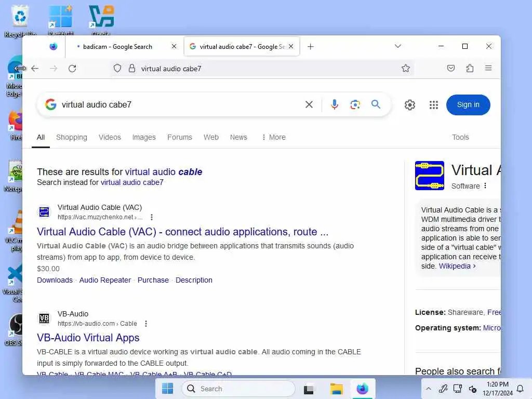Open VB-Audio Virtual Apps result
The image size is (532, 399).
click(x=88, y=338)
